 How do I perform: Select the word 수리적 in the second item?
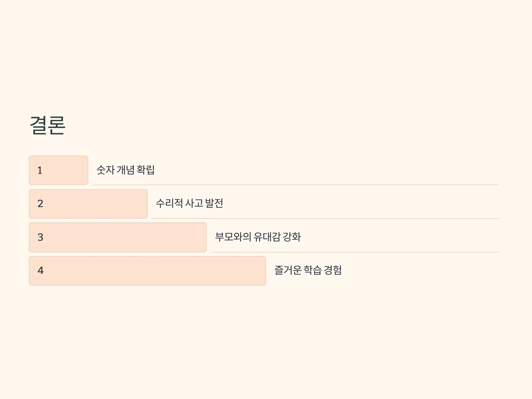(x=169, y=203)
